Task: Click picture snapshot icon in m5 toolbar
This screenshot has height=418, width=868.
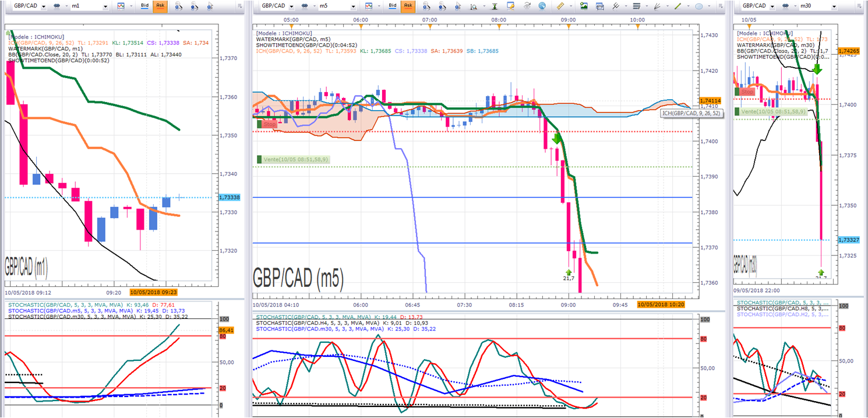Action: (x=584, y=6)
